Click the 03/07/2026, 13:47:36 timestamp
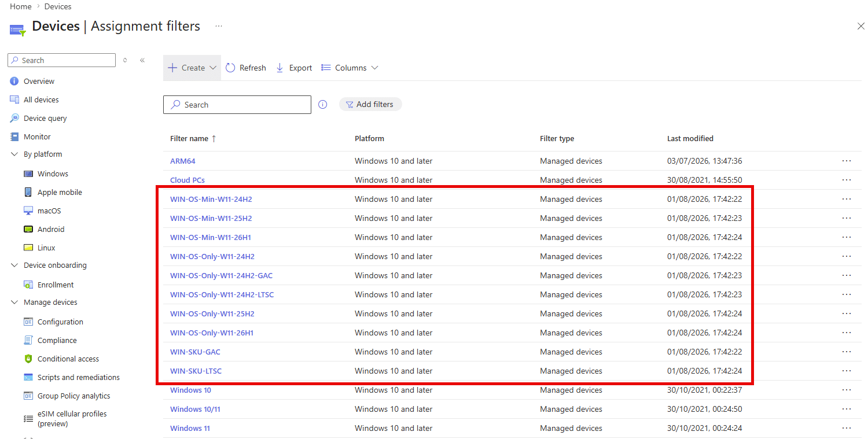 coord(705,161)
